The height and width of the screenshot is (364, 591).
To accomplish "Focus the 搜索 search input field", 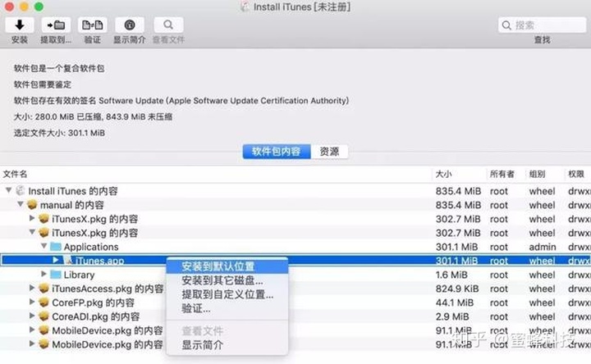I will 542,25.
